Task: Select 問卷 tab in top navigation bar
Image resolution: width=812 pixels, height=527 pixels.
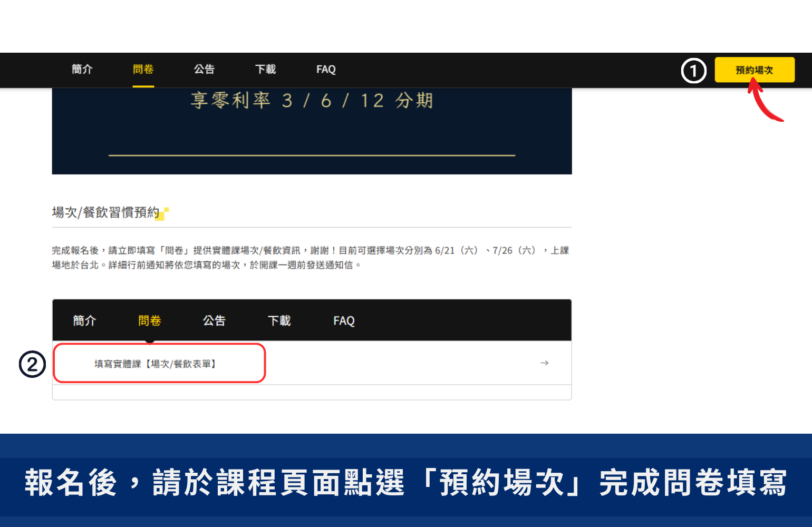Action: pos(143,70)
